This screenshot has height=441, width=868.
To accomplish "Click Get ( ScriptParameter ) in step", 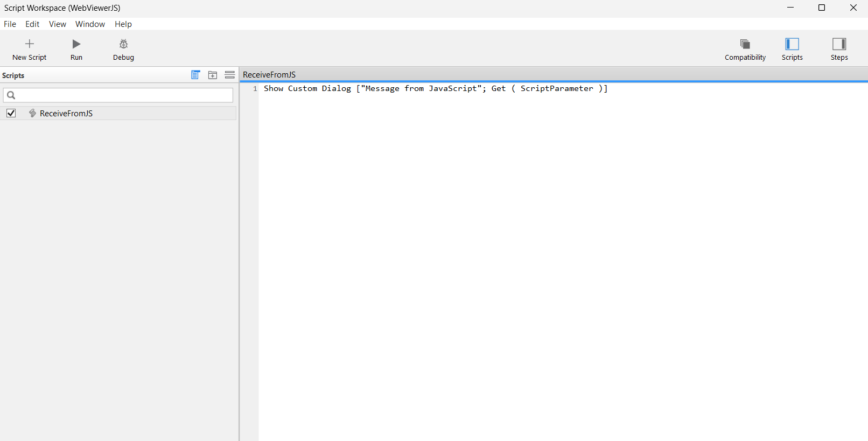I will pyautogui.click(x=547, y=88).
